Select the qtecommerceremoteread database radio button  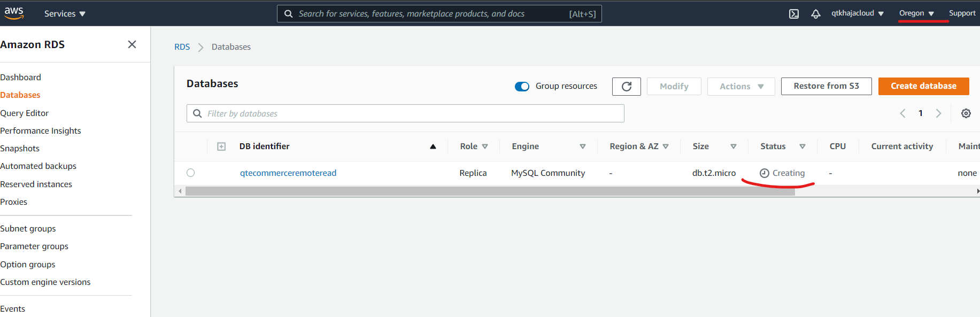pos(191,173)
